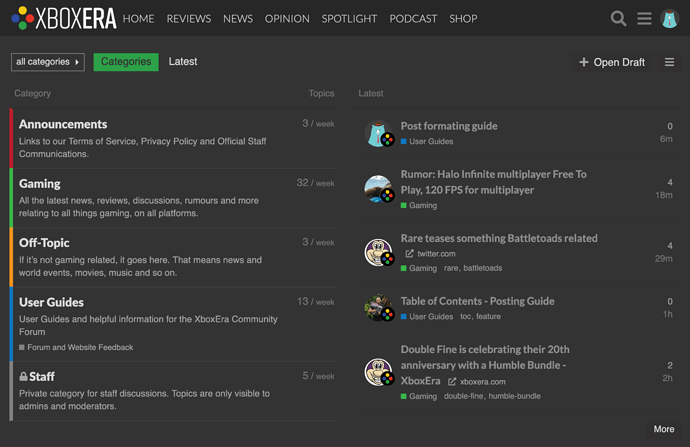
Task: Click the battletoads tag
Action: 483,268
